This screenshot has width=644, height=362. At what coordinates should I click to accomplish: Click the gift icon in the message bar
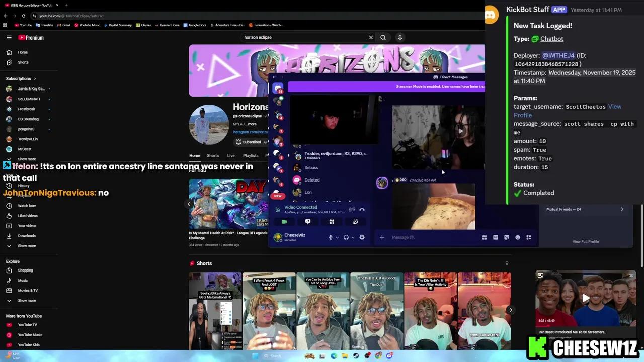pos(485,237)
